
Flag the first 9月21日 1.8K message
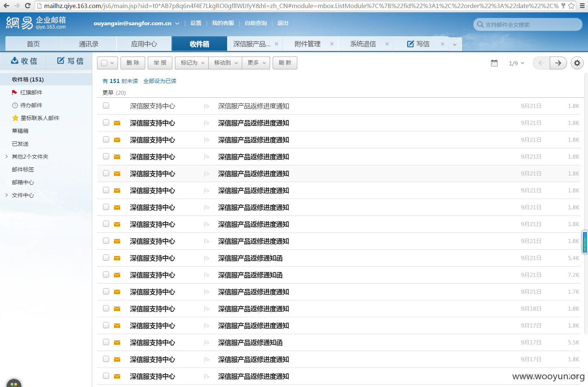tap(207, 106)
